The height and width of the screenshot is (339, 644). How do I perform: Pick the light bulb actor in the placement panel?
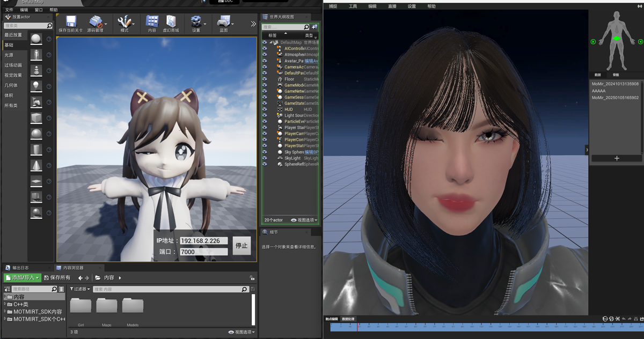click(36, 85)
